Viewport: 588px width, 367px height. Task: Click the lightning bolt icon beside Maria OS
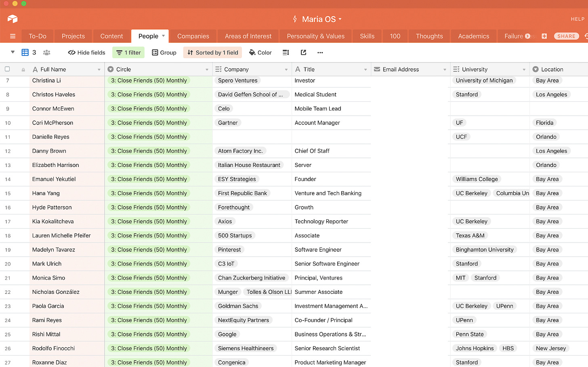[295, 19]
